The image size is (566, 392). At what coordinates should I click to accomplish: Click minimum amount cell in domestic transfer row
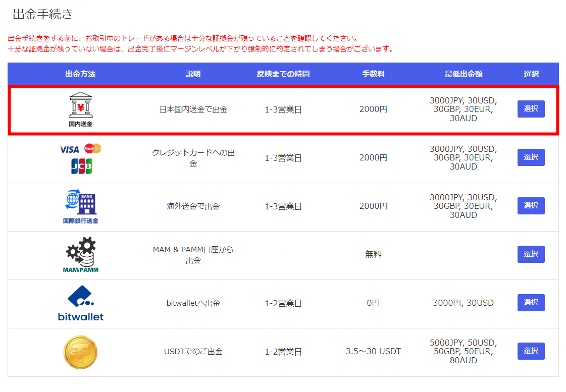[x=464, y=109]
